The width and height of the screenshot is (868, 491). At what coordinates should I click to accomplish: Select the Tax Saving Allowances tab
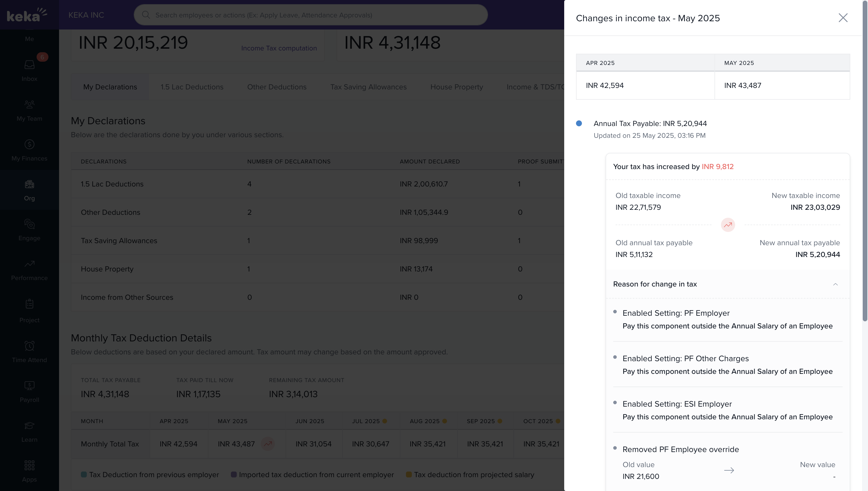coord(368,87)
